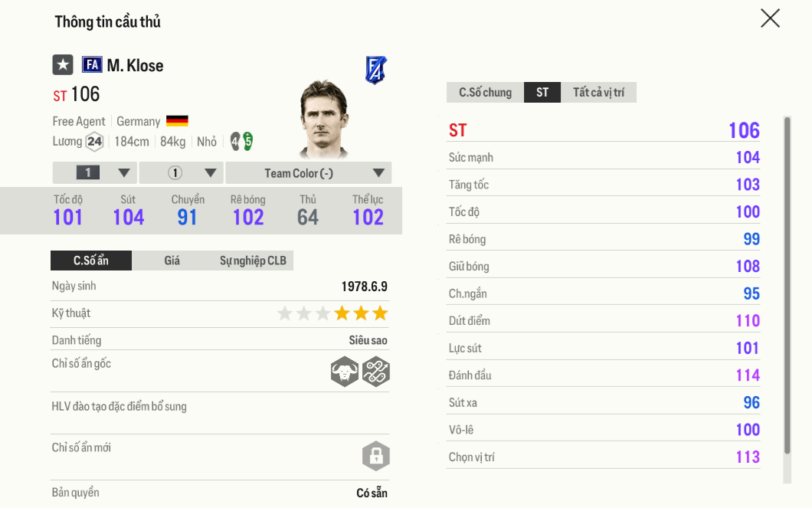The width and height of the screenshot is (812, 508).
Task: Click the hexagon salary 24 badge
Action: pyautogui.click(x=94, y=142)
